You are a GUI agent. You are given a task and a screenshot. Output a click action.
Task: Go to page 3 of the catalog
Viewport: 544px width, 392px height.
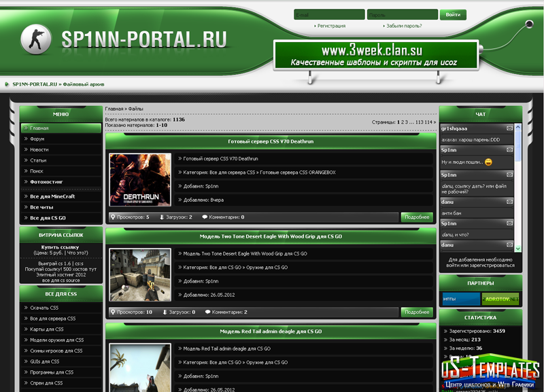click(x=406, y=122)
